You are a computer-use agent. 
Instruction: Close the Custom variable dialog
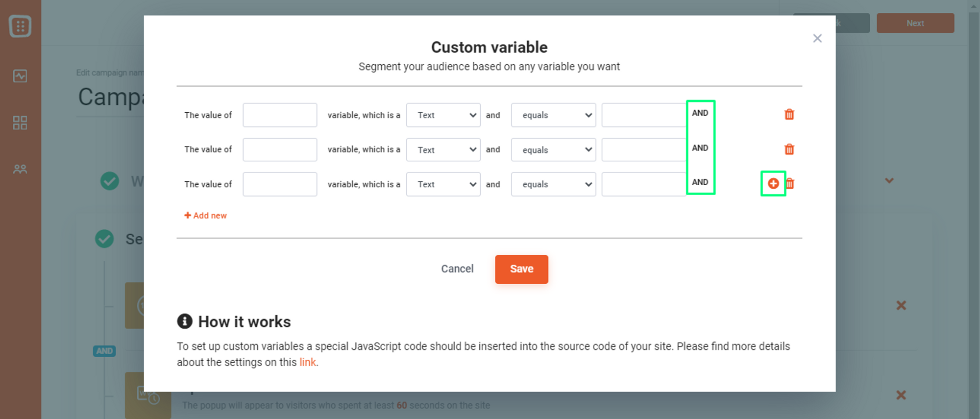(x=817, y=38)
